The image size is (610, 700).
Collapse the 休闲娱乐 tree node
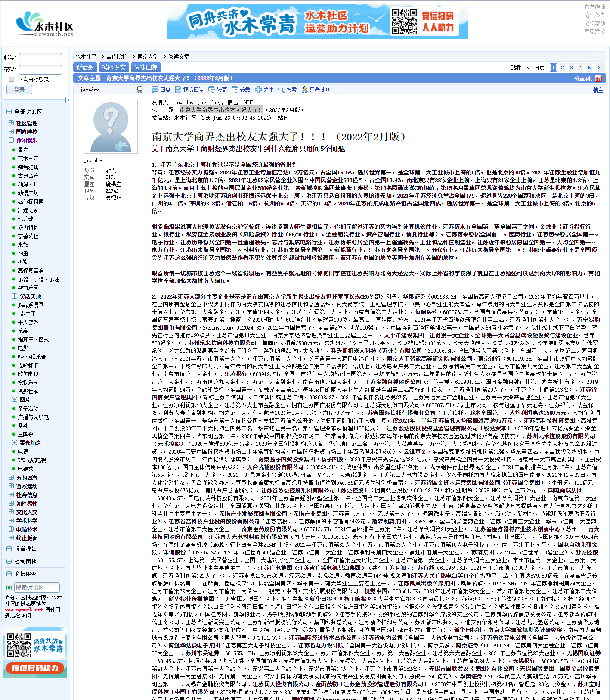click(x=11, y=140)
